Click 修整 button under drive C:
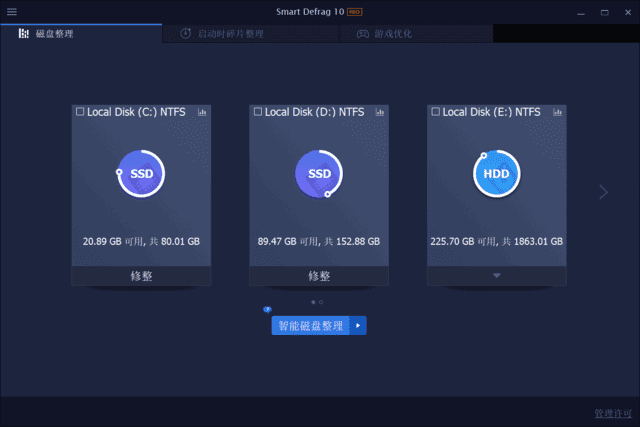Image resolution: width=640 pixels, height=427 pixels. tap(141, 276)
